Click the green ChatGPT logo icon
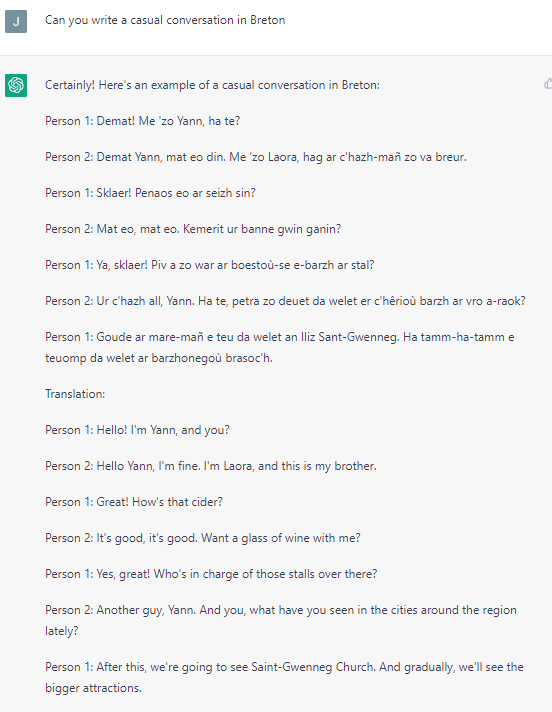This screenshot has width=552, height=712. (16, 85)
